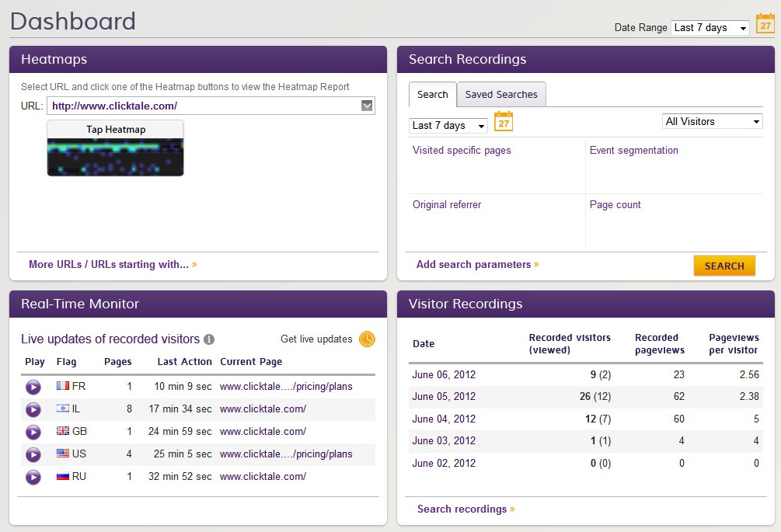Play the FR visitor recording
The width and height of the screenshot is (781, 532).
[x=33, y=387]
